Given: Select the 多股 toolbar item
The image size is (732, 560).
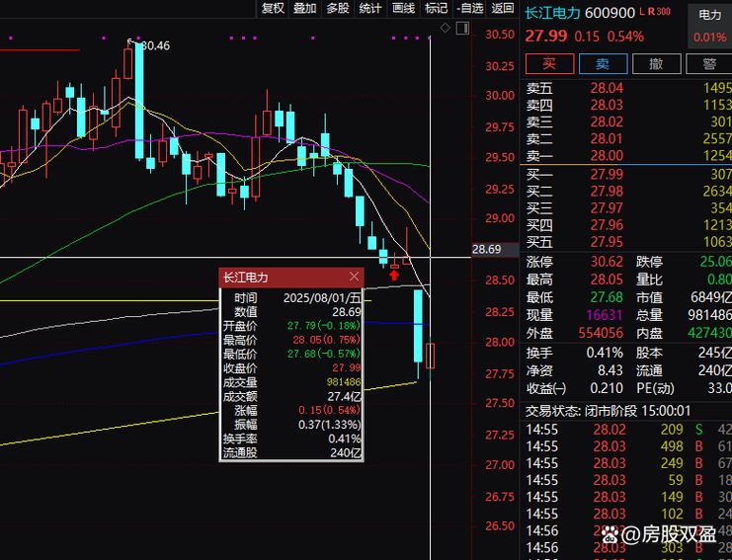Looking at the screenshot, I should [x=338, y=8].
